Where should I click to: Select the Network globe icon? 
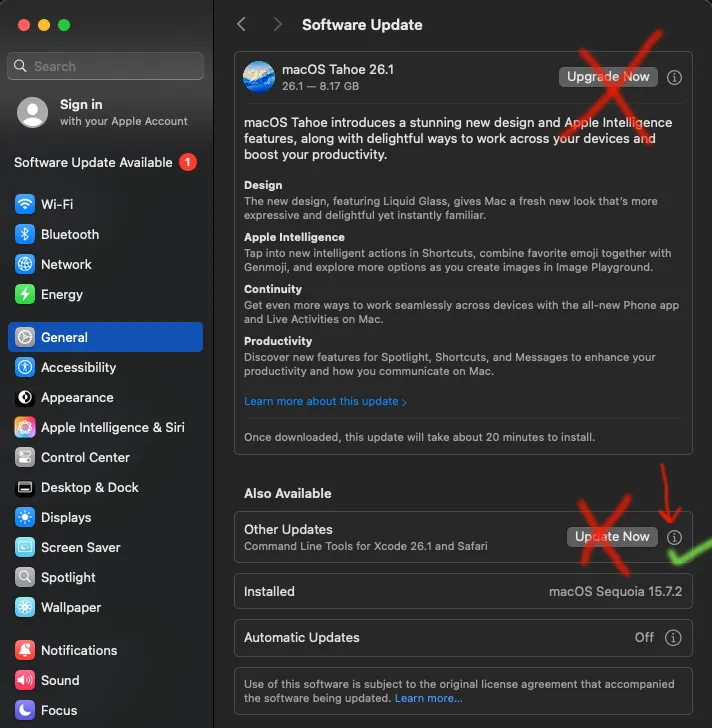click(25, 264)
